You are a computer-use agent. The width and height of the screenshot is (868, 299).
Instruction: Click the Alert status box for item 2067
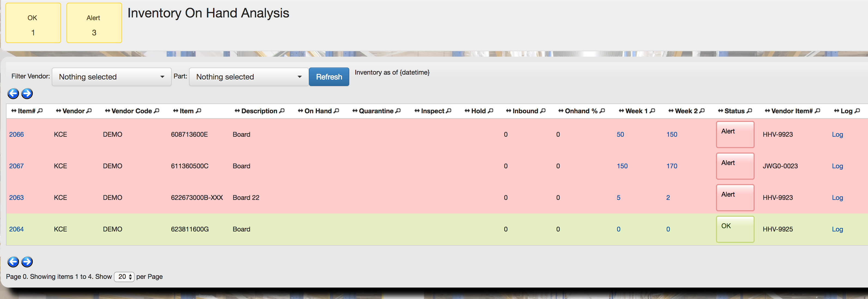pos(735,166)
